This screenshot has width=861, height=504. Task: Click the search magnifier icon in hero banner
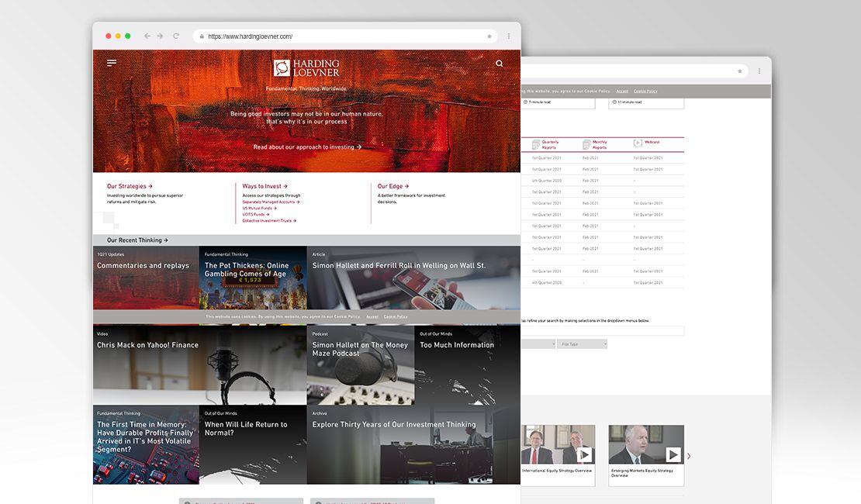click(499, 64)
